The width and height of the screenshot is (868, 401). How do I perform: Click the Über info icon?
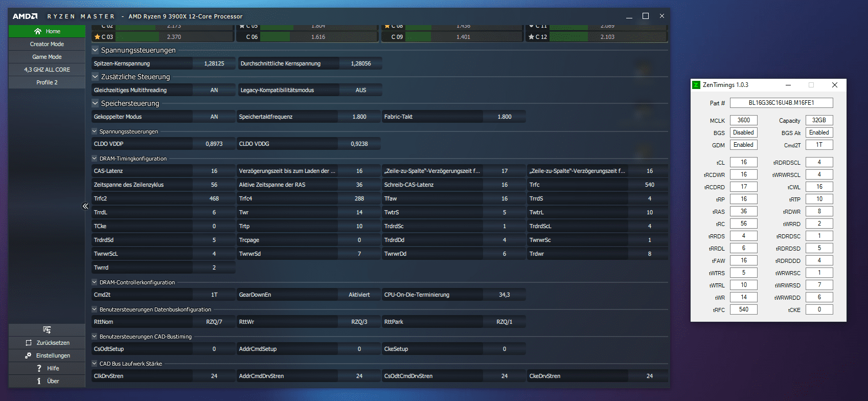pos(39,381)
